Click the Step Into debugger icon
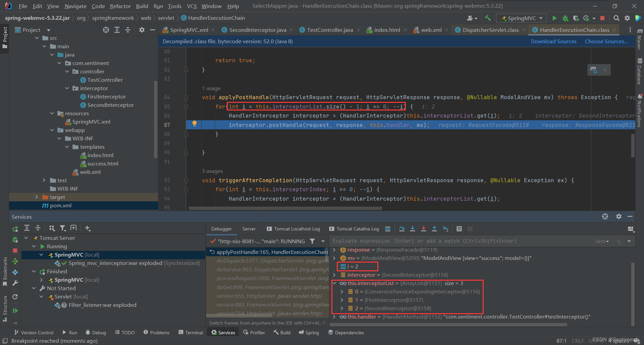 (x=413, y=229)
